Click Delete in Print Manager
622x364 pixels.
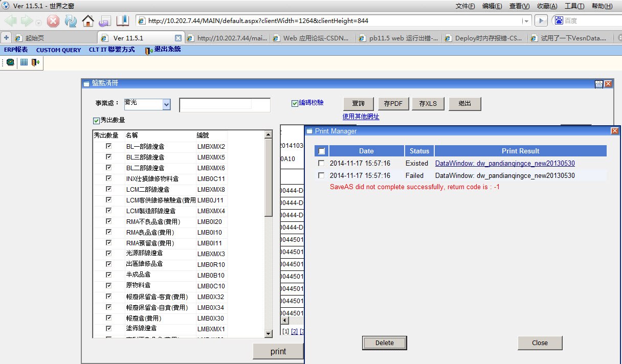click(385, 343)
